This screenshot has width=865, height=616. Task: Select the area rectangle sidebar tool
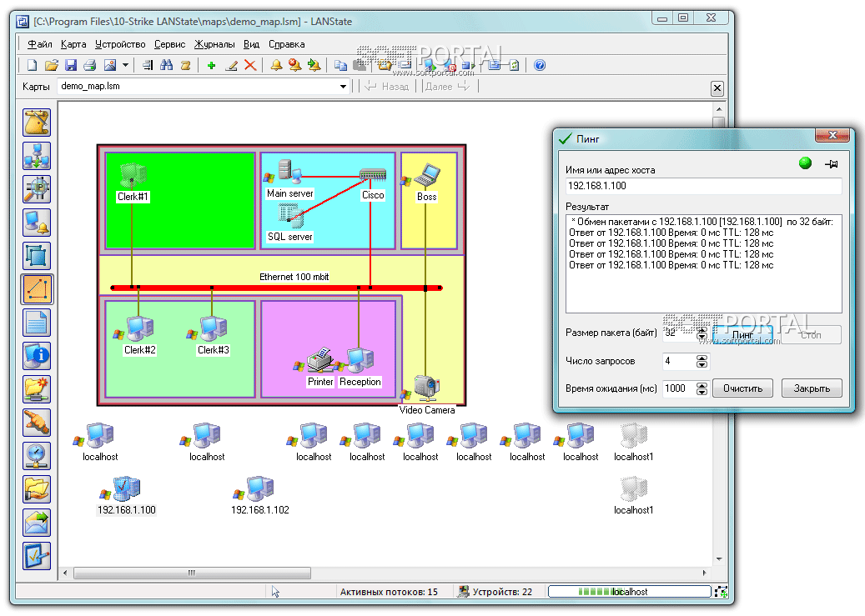tap(37, 256)
